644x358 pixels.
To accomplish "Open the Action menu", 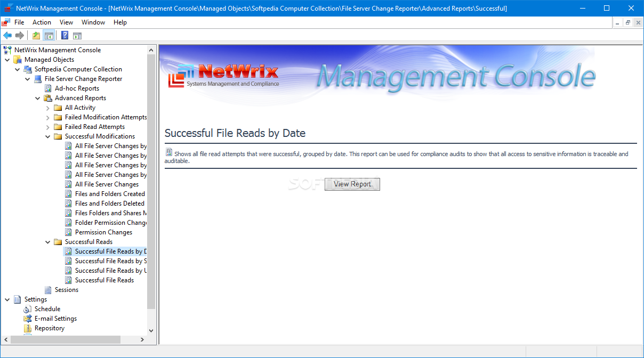I will (x=42, y=22).
